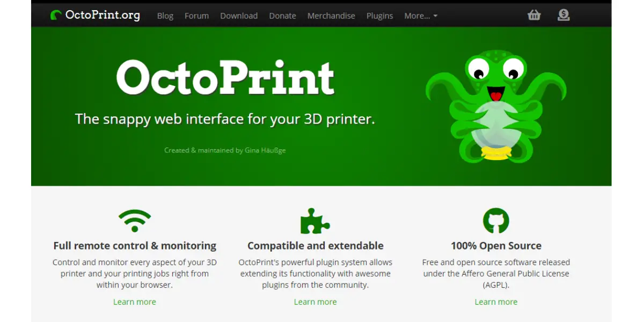Image resolution: width=644 pixels, height=322 pixels.
Task: Click the GitHub octocat icon
Action: tap(496, 221)
